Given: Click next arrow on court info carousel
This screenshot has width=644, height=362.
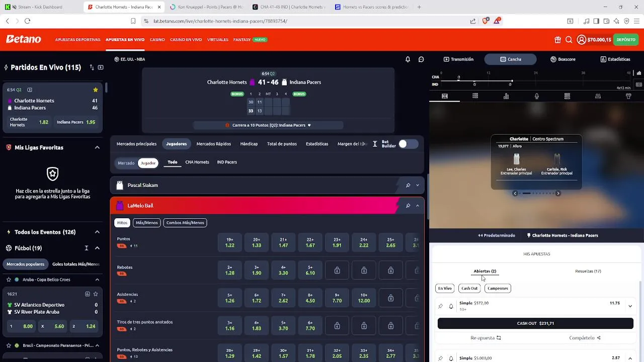Looking at the screenshot, I should pos(558,193).
